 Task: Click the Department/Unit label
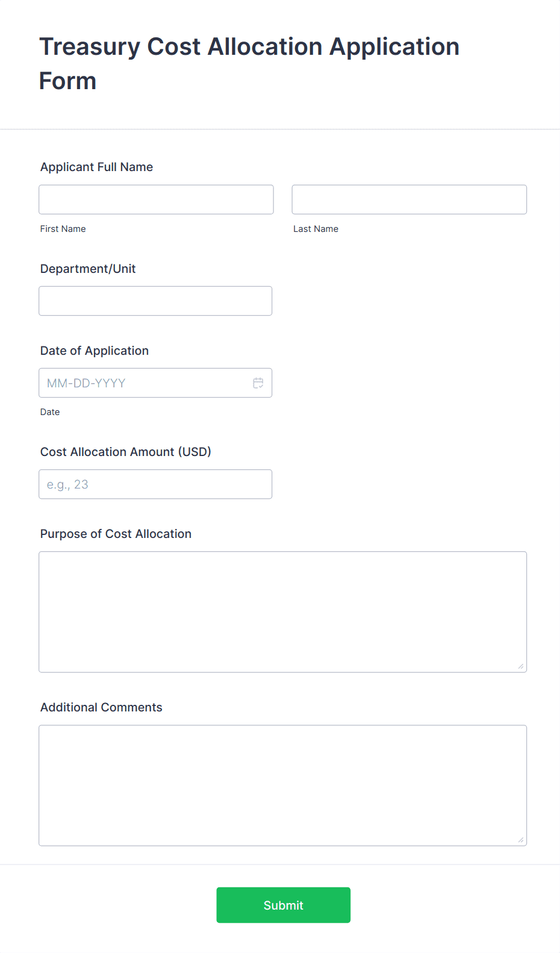pyautogui.click(x=88, y=269)
